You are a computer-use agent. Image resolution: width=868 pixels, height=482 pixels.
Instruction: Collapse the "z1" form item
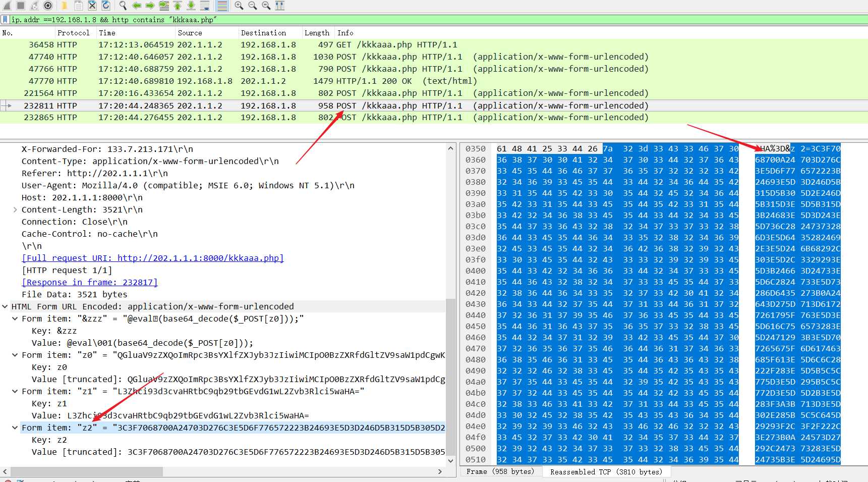[15, 391]
